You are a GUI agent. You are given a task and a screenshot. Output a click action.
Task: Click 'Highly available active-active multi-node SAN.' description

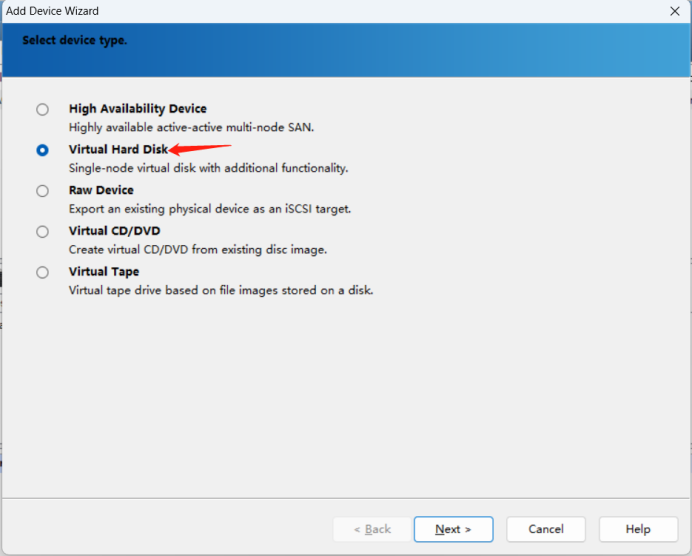click(x=192, y=128)
